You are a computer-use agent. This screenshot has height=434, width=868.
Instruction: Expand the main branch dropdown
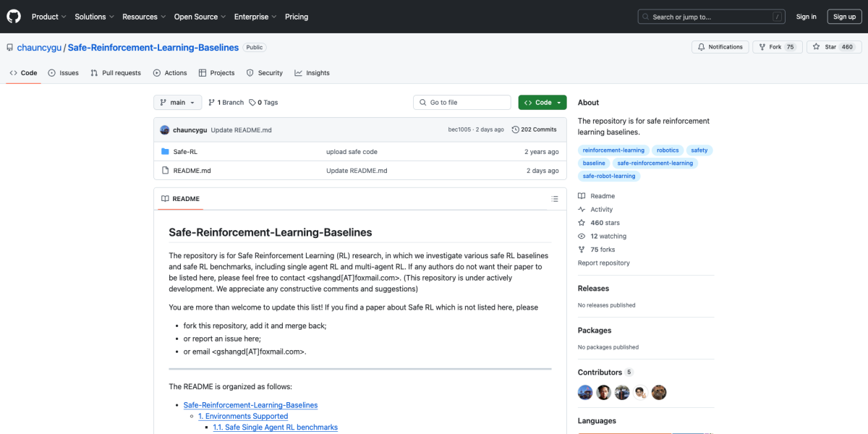pos(177,102)
